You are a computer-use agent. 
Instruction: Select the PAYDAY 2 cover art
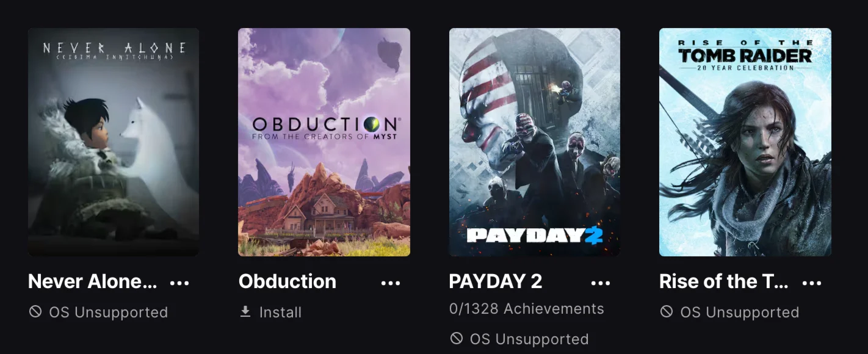pyautogui.click(x=535, y=142)
